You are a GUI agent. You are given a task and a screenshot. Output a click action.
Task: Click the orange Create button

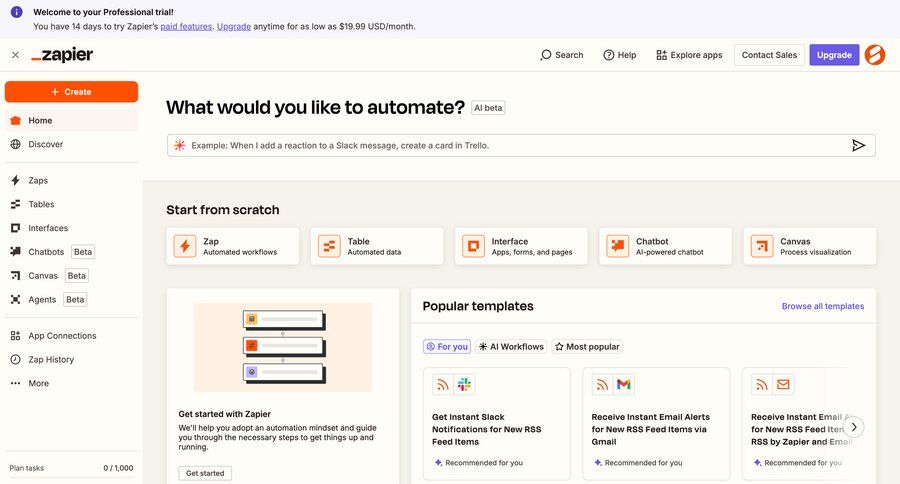(x=71, y=92)
